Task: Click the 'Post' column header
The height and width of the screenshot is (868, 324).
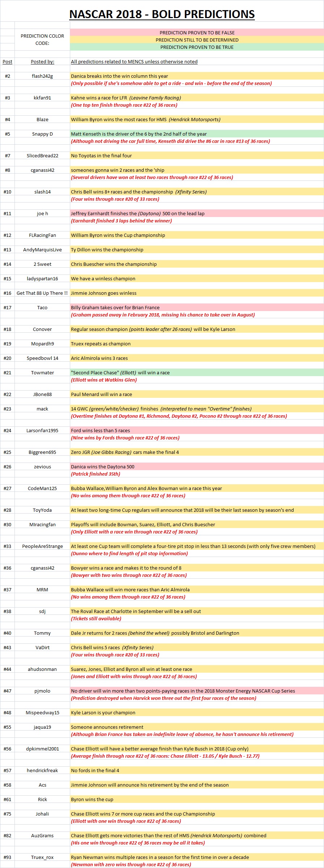Action: (x=7, y=61)
